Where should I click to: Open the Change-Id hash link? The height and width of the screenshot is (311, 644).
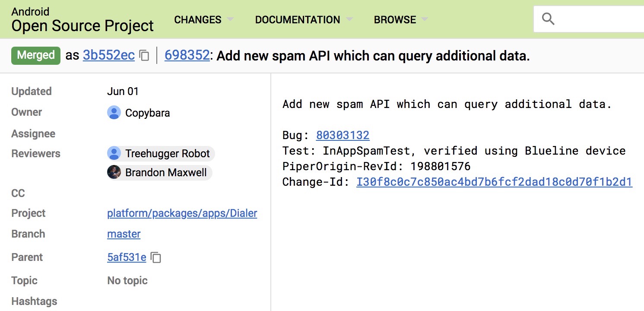494,182
